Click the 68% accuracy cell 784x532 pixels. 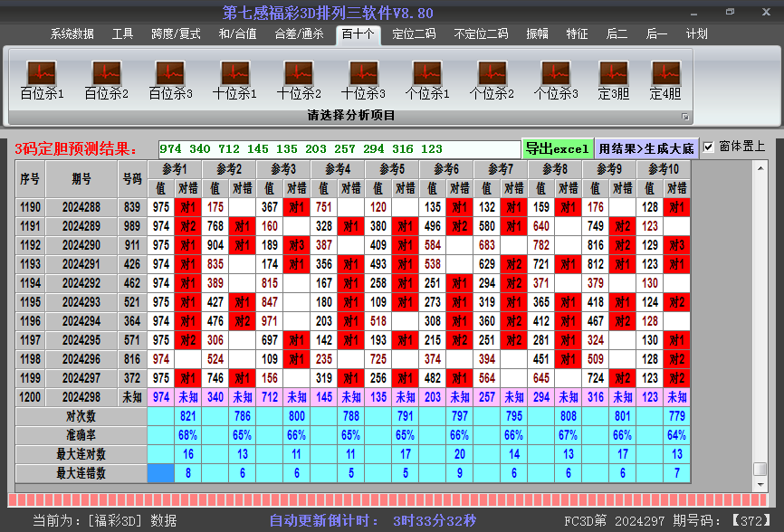(x=188, y=435)
